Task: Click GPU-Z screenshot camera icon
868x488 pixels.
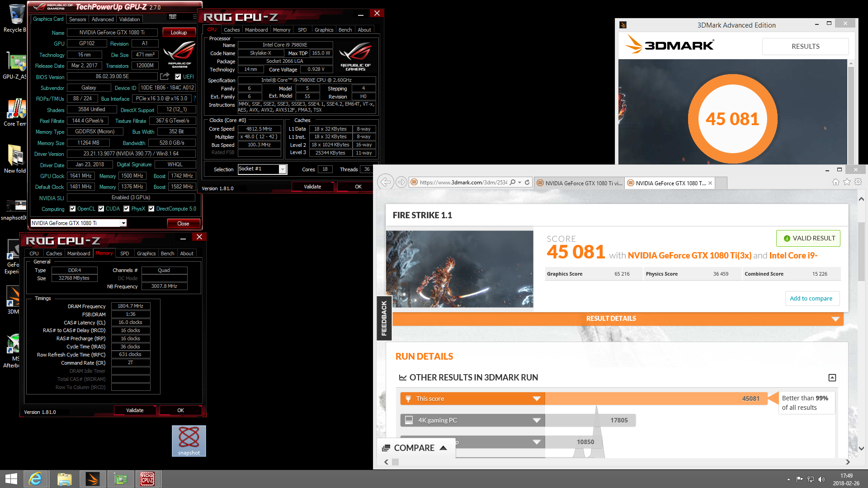Action: click(172, 17)
